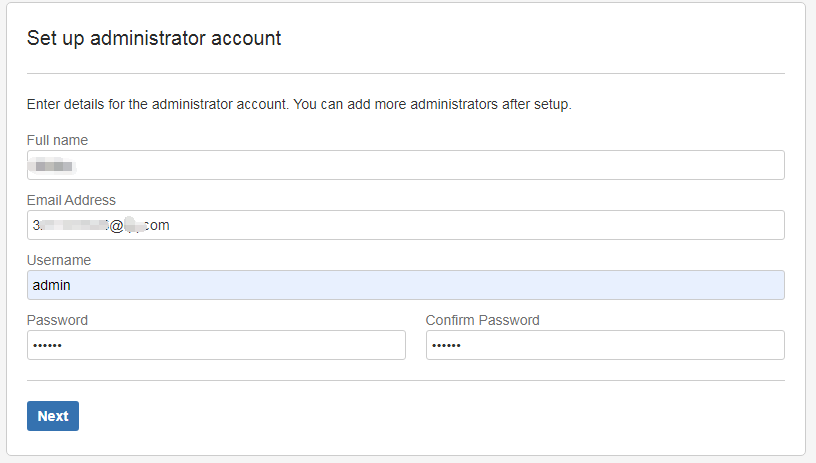The width and height of the screenshot is (816, 463).
Task: Click the "Confirm Password" label
Action: coord(482,320)
